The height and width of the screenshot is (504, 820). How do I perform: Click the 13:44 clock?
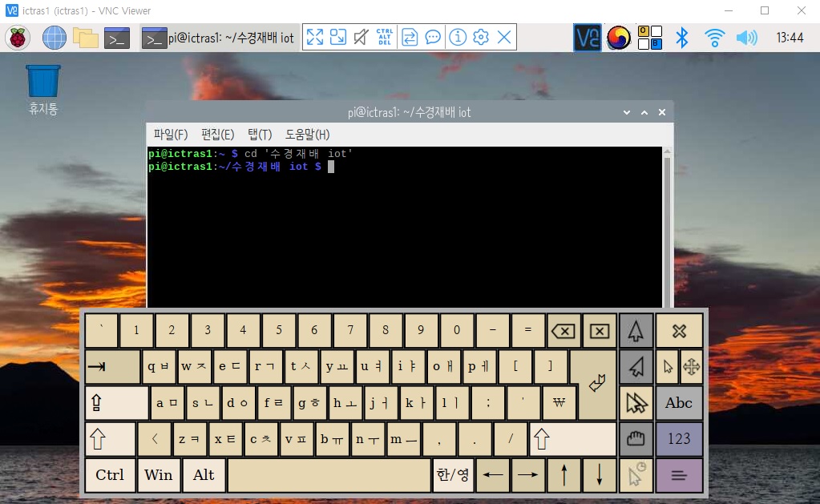(790, 38)
